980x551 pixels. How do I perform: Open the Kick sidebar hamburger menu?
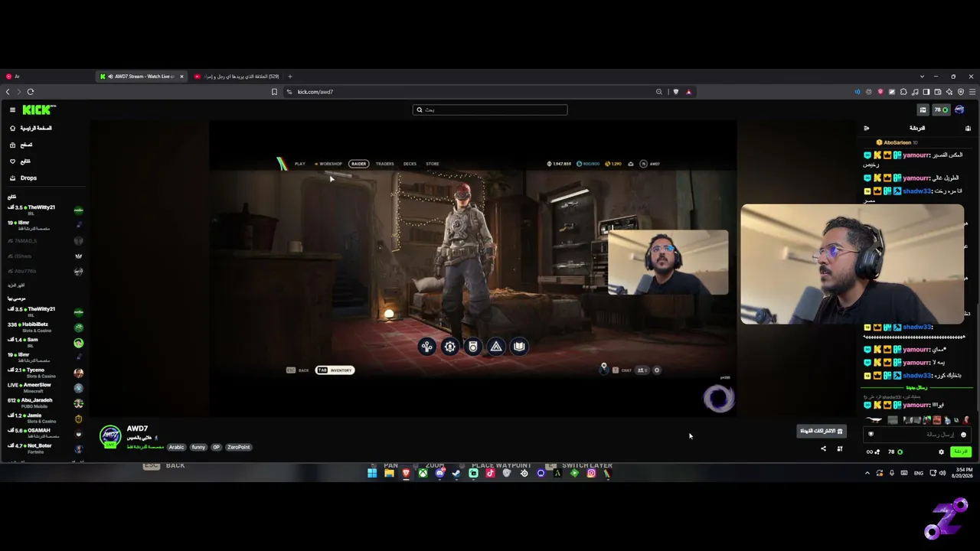point(12,110)
